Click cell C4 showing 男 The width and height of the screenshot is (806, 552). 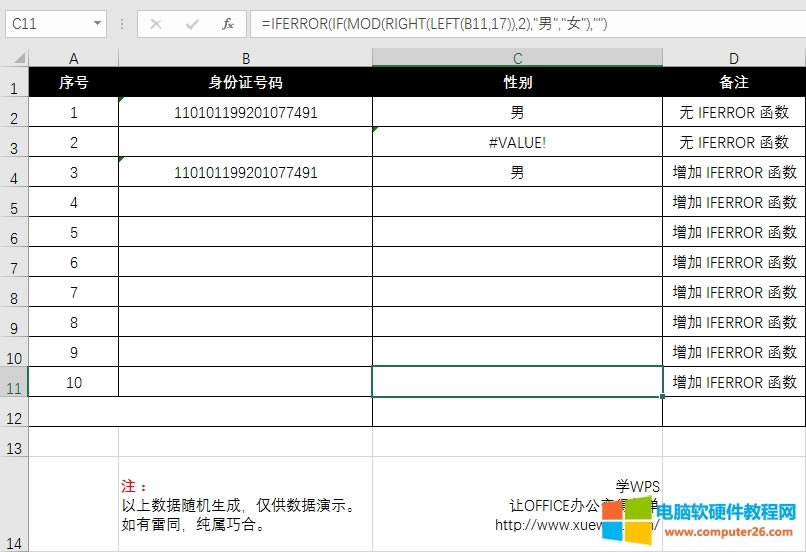pos(518,172)
